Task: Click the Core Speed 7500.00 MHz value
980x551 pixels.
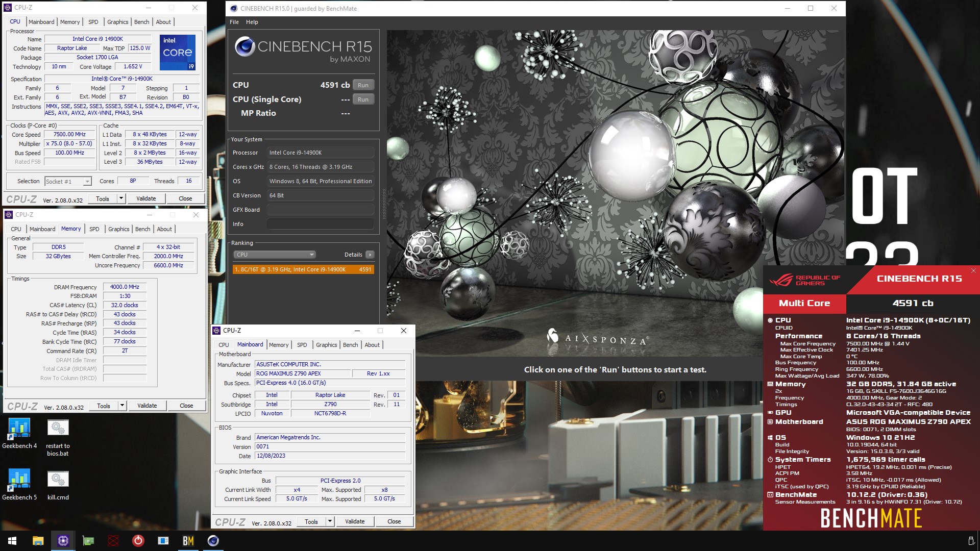Action: [x=69, y=135]
